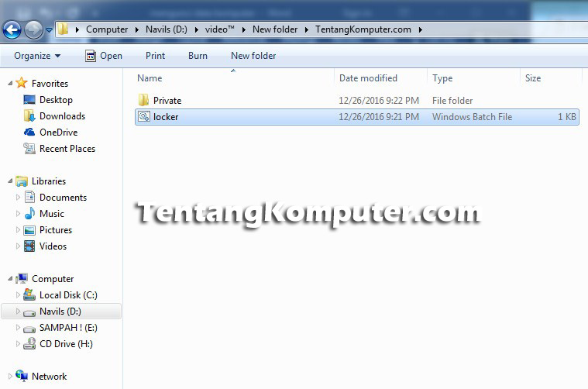Collapse the Libraries group

(x=10, y=181)
